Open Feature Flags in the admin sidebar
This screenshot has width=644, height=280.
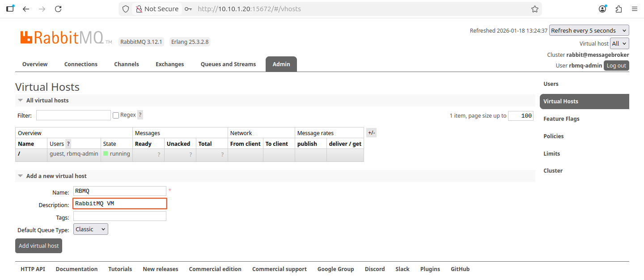click(561, 119)
